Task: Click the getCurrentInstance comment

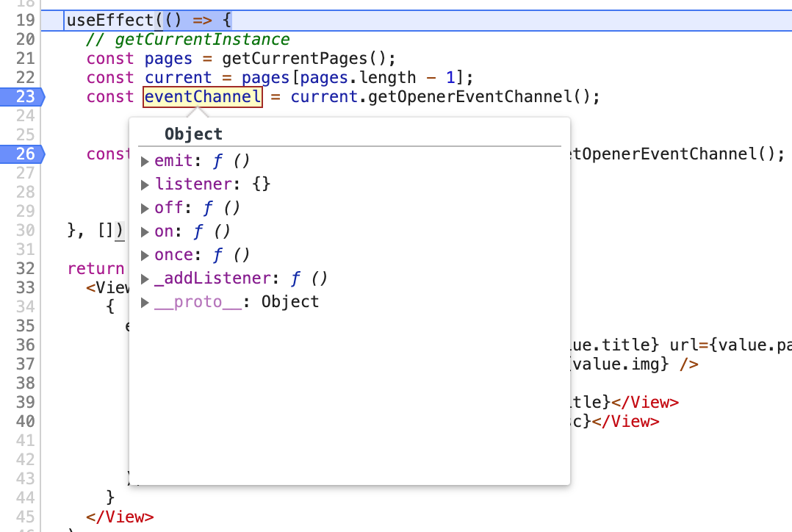Action: coord(188,40)
